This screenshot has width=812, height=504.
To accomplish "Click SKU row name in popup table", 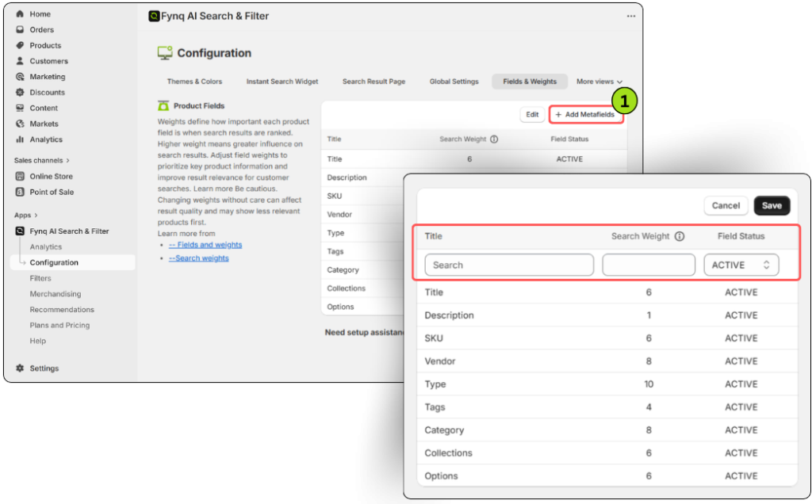I will (x=434, y=338).
